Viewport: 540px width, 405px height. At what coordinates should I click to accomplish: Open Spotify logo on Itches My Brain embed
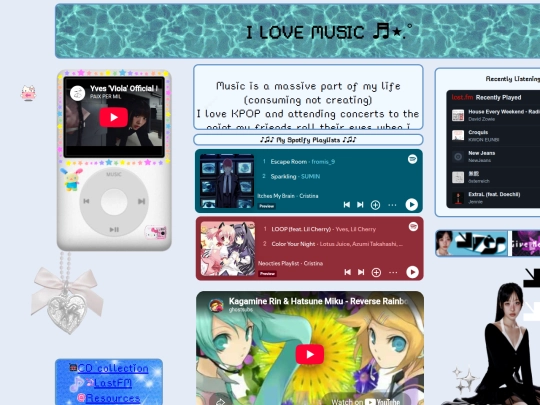(x=413, y=159)
